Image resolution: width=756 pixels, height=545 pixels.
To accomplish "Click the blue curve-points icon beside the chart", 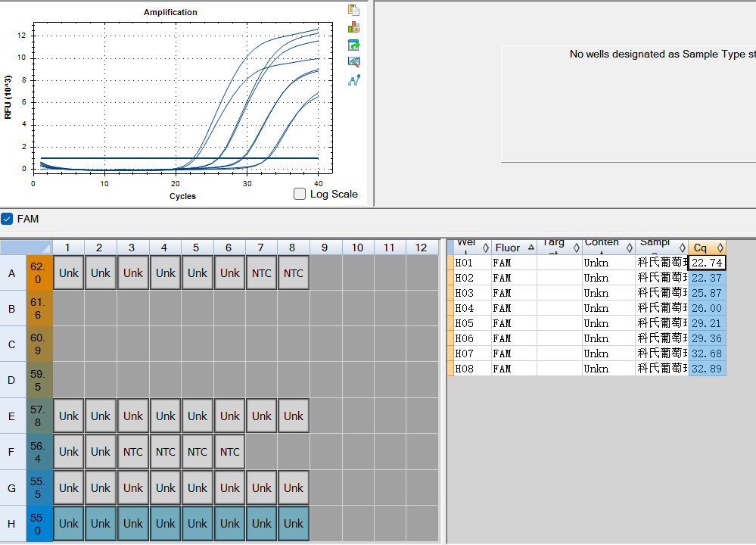I will 354,80.
